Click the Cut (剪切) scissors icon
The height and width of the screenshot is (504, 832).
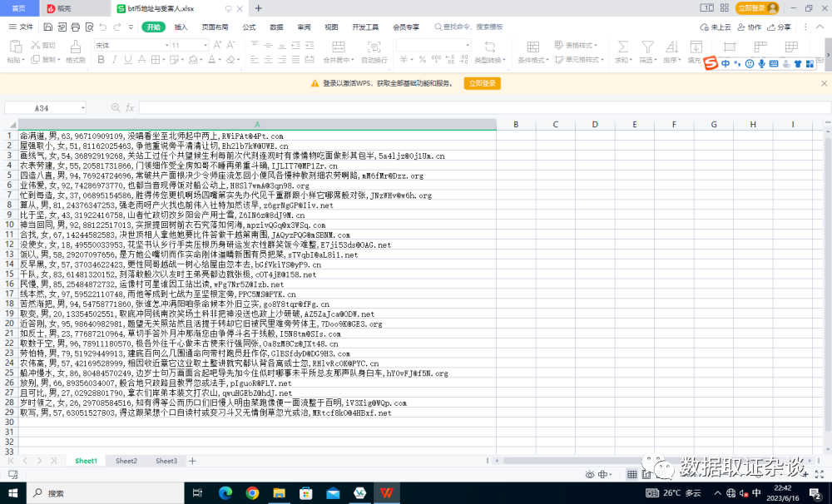click(x=36, y=45)
